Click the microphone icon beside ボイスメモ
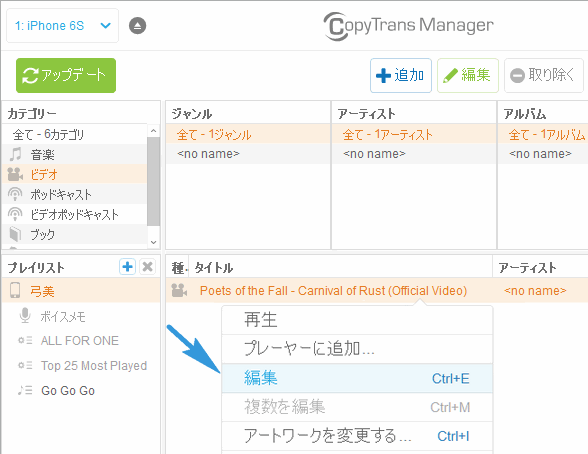The width and height of the screenshot is (588, 454). (25, 315)
